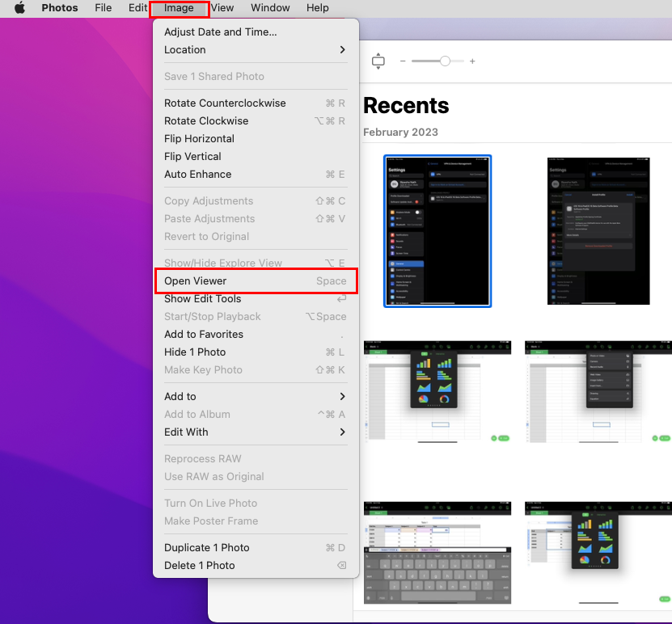Click the February 2023 date label

point(401,132)
